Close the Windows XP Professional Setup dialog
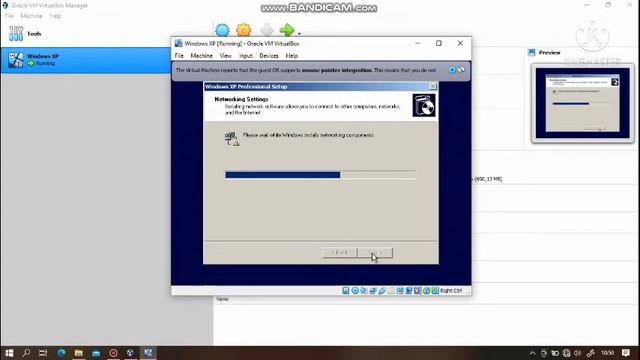Image resolution: width=640 pixels, height=360 pixels. (x=433, y=87)
